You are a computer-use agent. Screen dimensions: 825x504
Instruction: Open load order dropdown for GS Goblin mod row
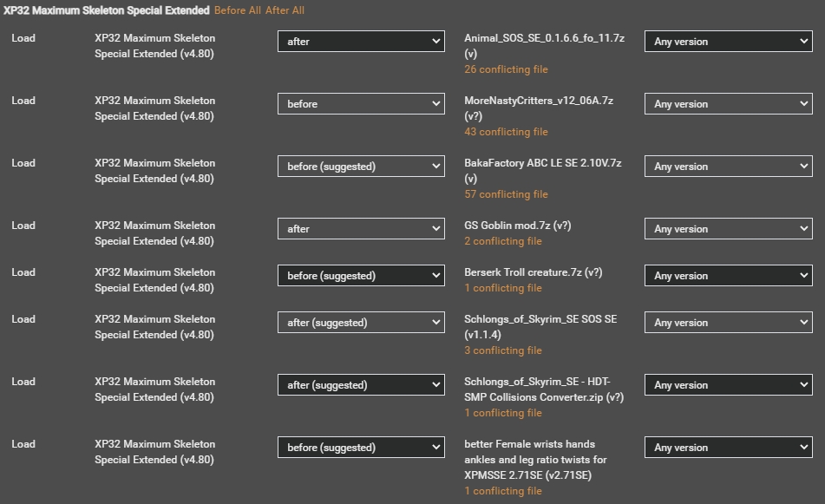coord(361,229)
